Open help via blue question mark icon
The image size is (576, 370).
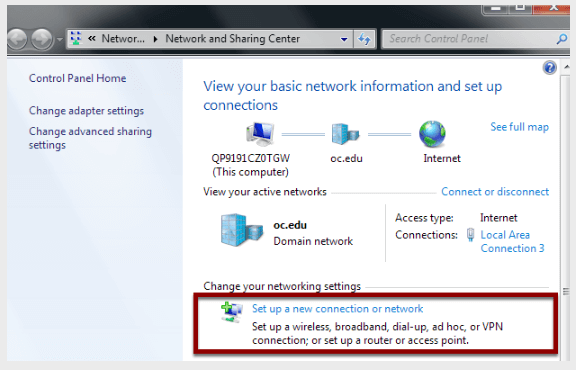550,68
